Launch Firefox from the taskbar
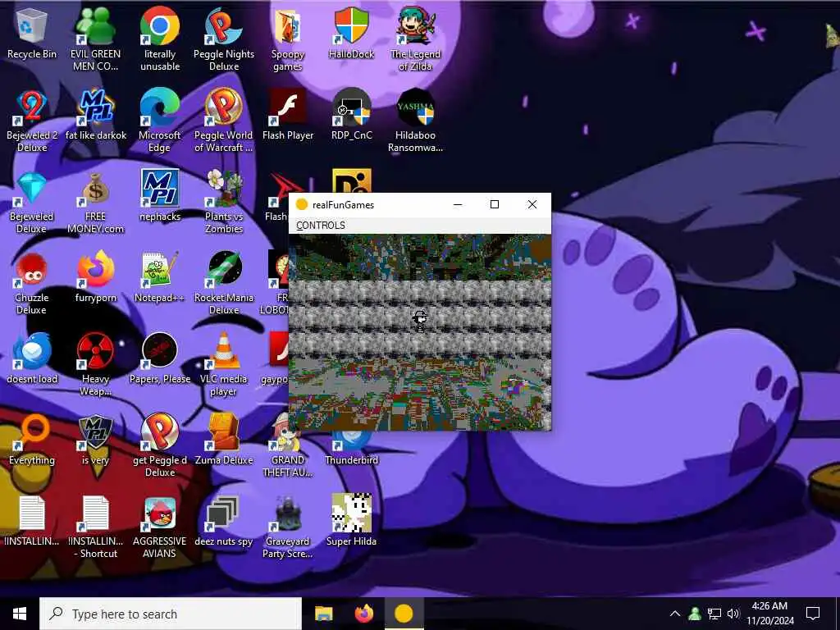This screenshot has width=840, height=630. click(363, 614)
